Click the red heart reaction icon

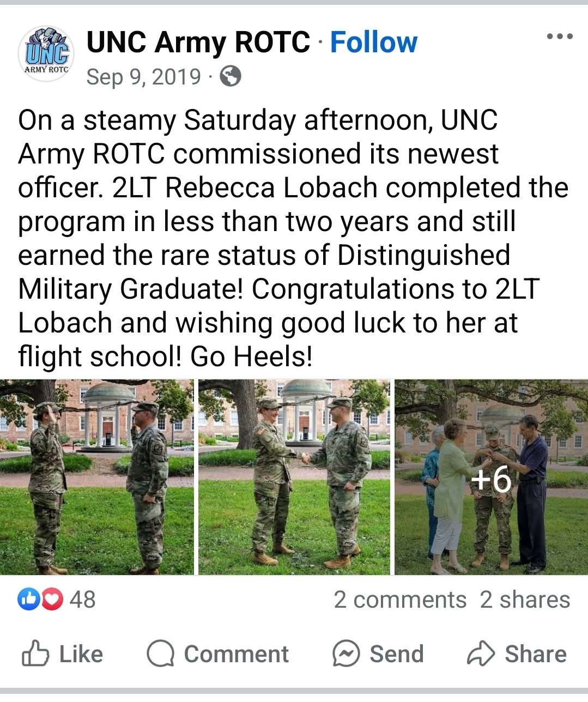[x=52, y=600]
